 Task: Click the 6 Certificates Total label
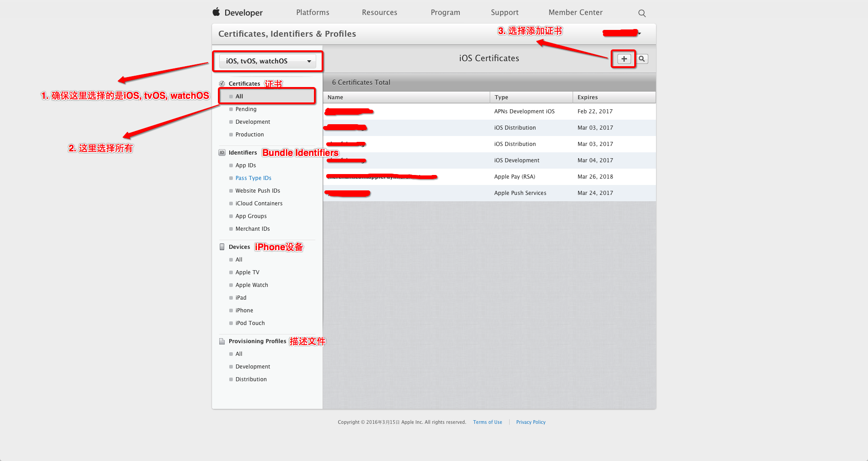361,82
